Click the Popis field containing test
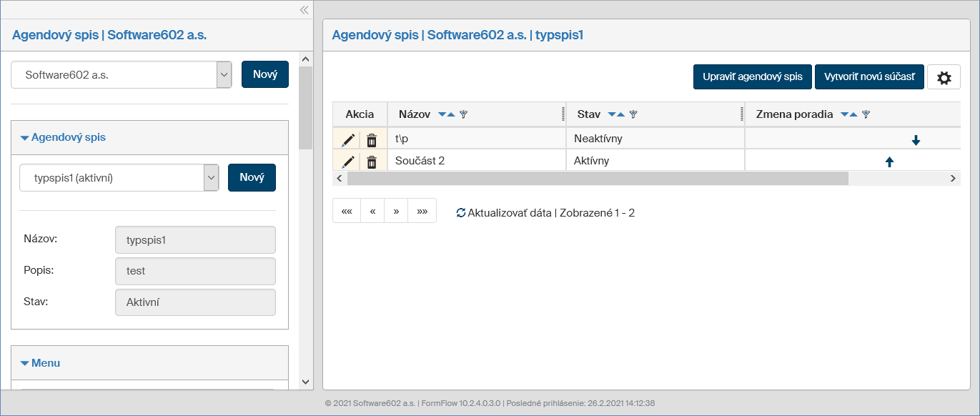Screen dimensions: 980x416 coord(195,272)
